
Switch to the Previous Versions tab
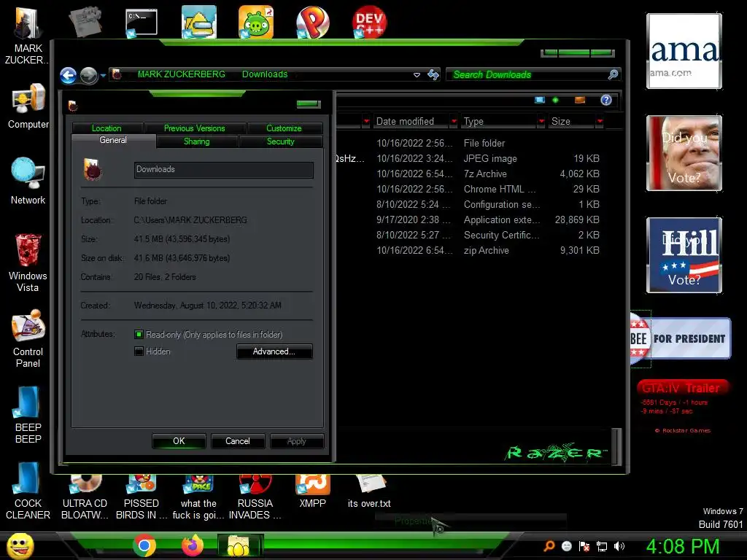tap(195, 128)
